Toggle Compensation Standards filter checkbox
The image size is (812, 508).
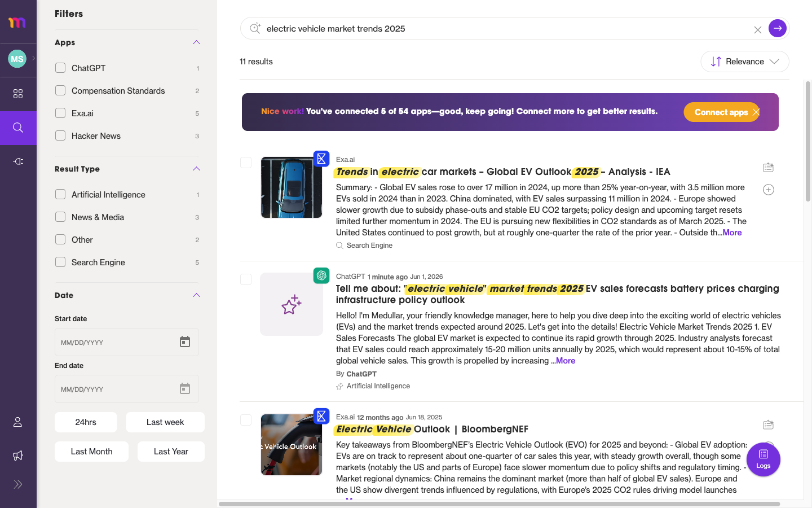pyautogui.click(x=60, y=90)
